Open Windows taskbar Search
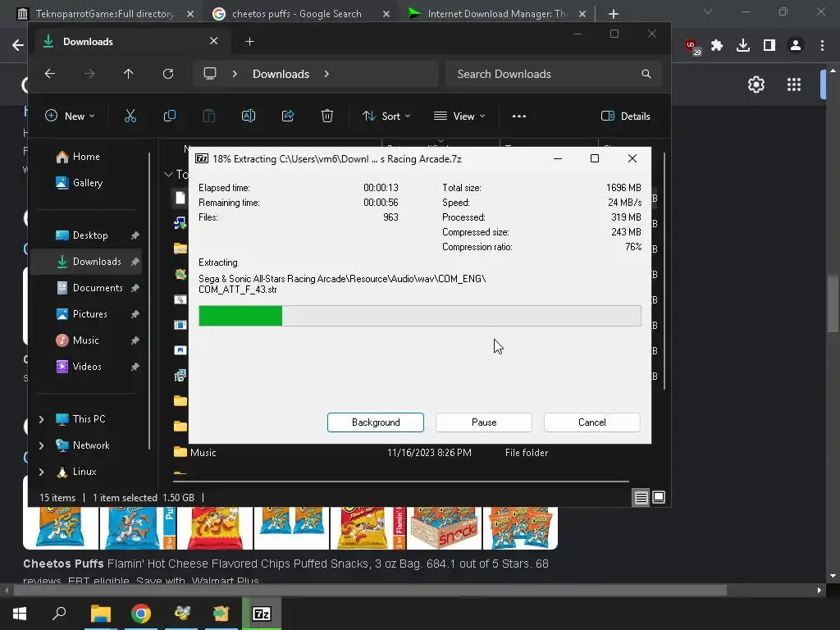Image resolution: width=840 pixels, height=630 pixels. point(59,614)
